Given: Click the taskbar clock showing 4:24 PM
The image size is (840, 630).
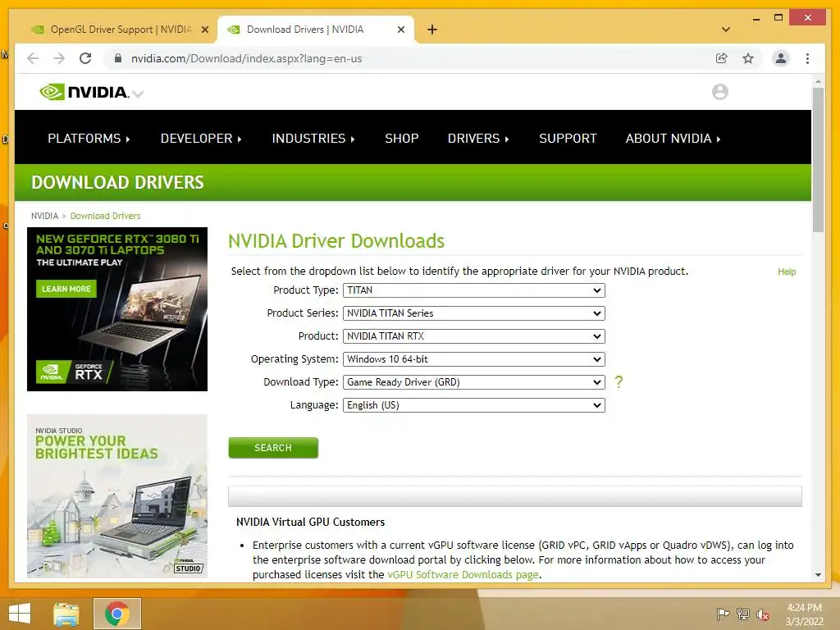Looking at the screenshot, I should [x=804, y=614].
